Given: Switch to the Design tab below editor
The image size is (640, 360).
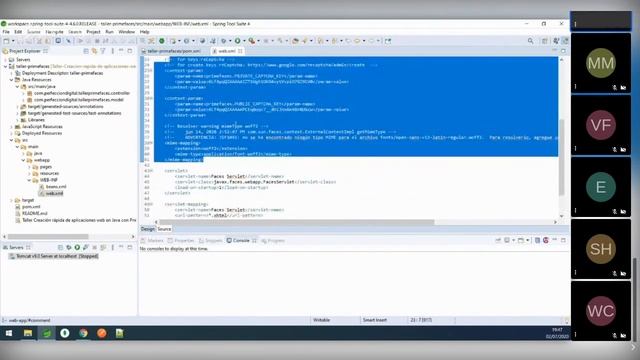Looking at the screenshot, I should click(148, 229).
